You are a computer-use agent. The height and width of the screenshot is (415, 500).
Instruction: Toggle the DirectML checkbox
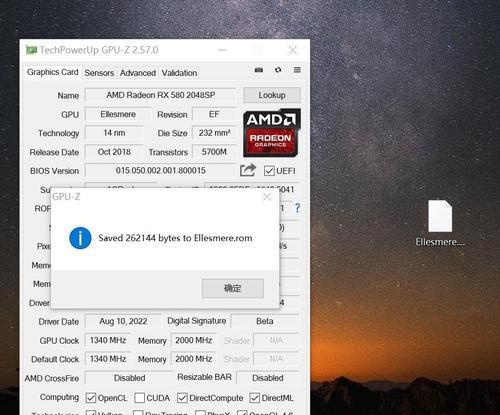254,398
